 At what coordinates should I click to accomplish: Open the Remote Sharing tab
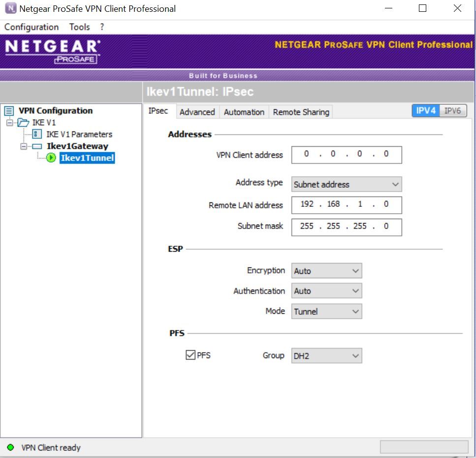click(301, 112)
